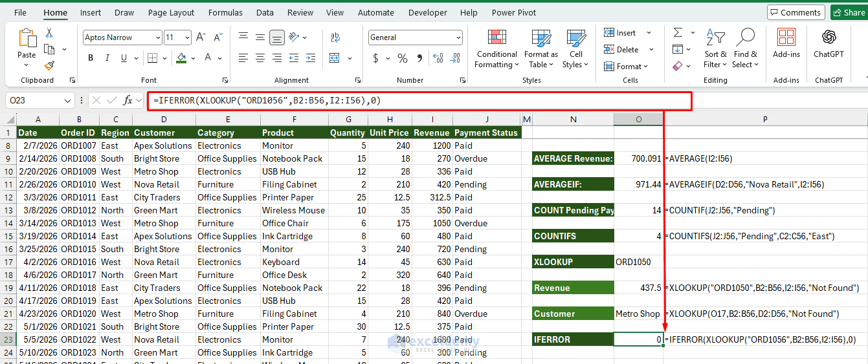Click the Cut scissors icon
The width and height of the screenshot is (868, 364).
click(49, 33)
